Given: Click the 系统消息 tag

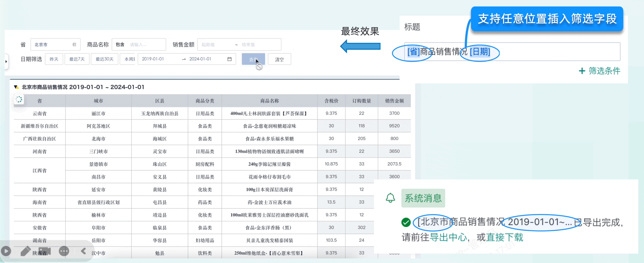Looking at the screenshot, I should [x=423, y=198].
